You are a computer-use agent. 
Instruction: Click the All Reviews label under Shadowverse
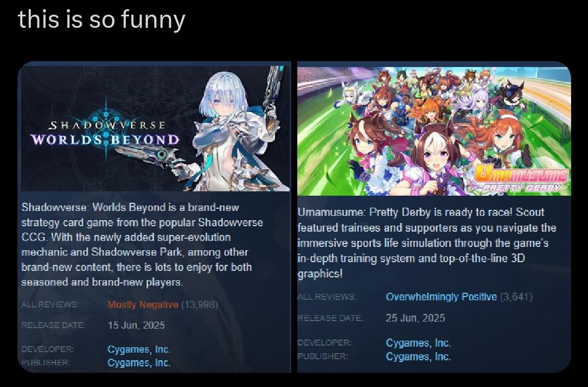[x=50, y=304]
